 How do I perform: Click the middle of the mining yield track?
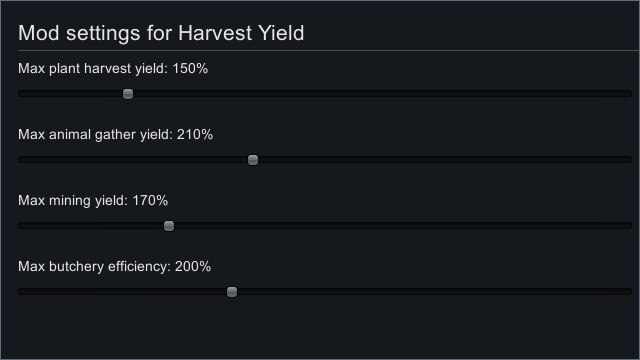[325, 226]
